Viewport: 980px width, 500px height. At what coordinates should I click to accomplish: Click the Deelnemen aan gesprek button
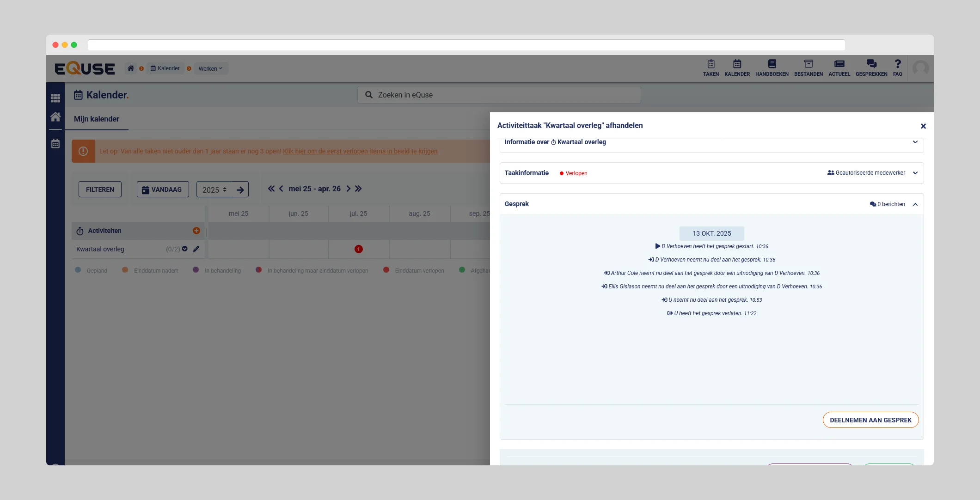870,420
